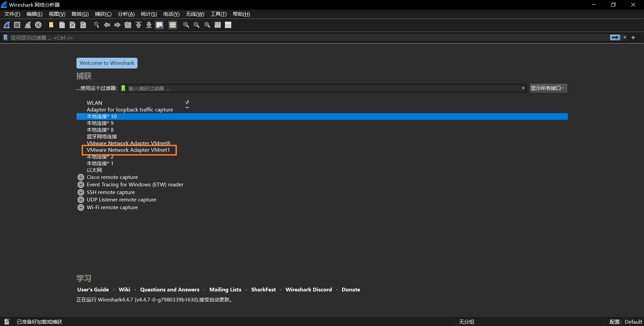Open the Wireshark Discord link

click(309, 289)
